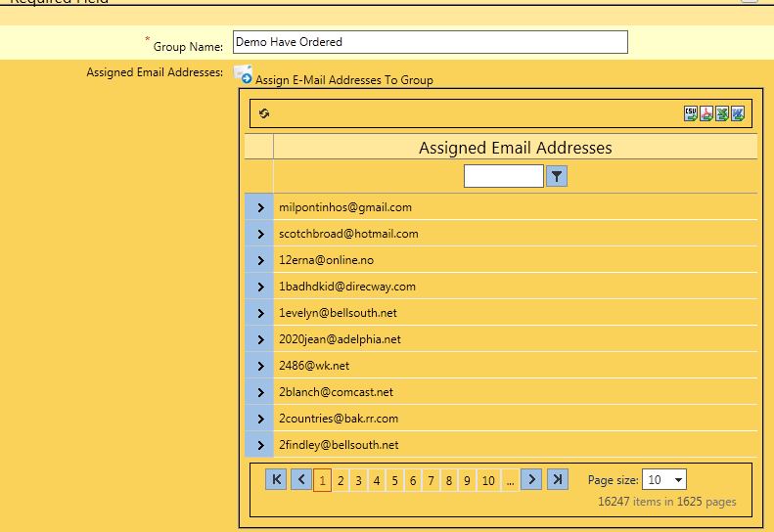Export the grid to PDF
The width and height of the screenshot is (774, 532).
(x=706, y=113)
